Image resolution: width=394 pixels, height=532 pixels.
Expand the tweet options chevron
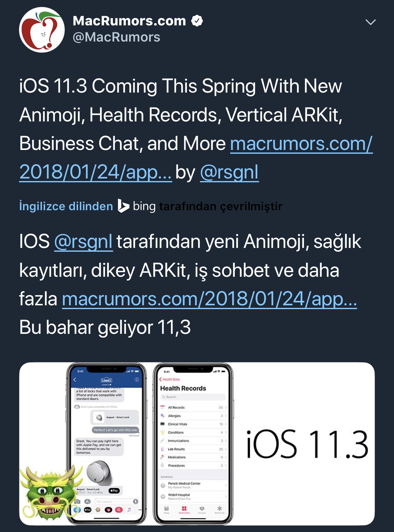pyautogui.click(x=371, y=22)
